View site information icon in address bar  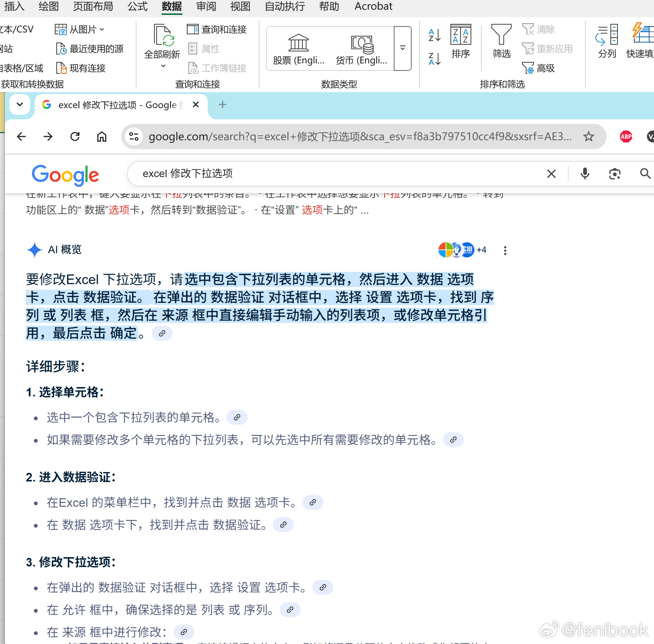134,137
